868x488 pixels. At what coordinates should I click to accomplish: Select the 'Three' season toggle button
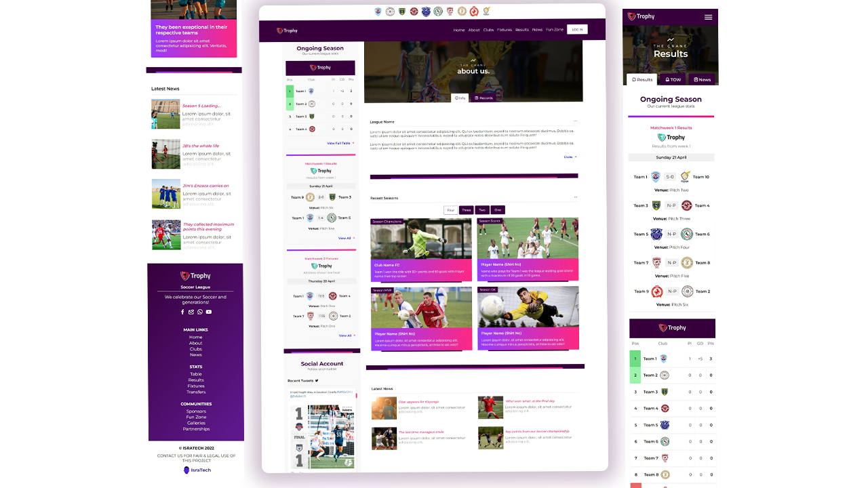(467, 210)
